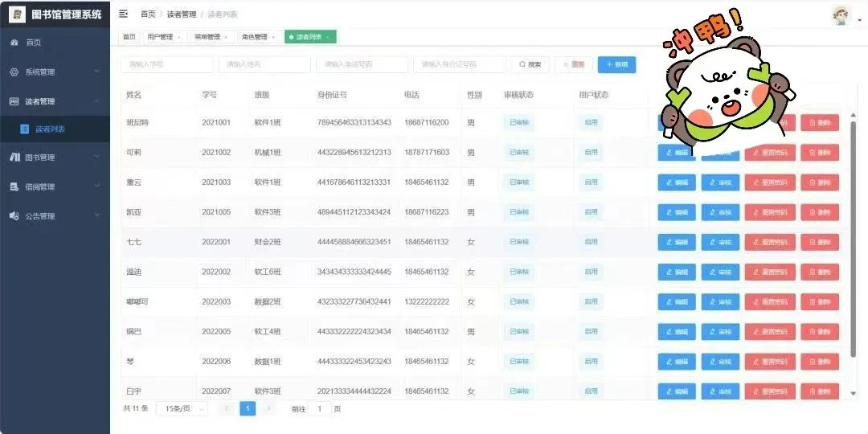Audit the 重云 reader
The width and height of the screenshot is (868, 434).
tap(720, 182)
